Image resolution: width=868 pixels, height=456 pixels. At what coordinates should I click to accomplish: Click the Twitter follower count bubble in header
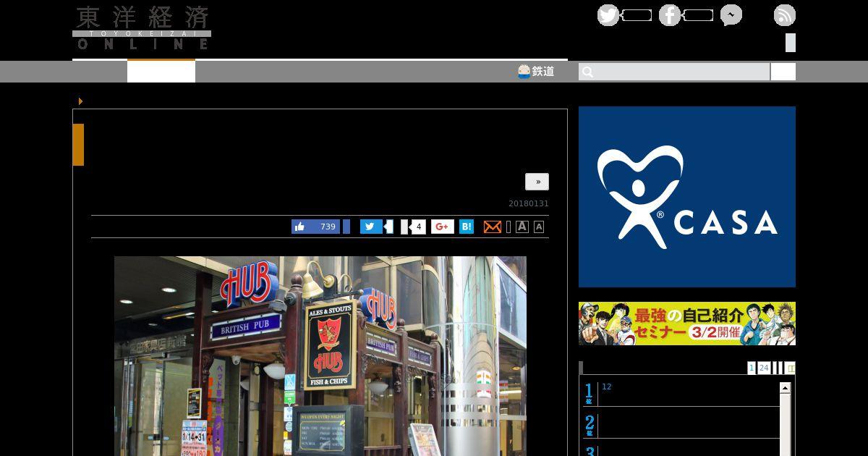(x=637, y=15)
